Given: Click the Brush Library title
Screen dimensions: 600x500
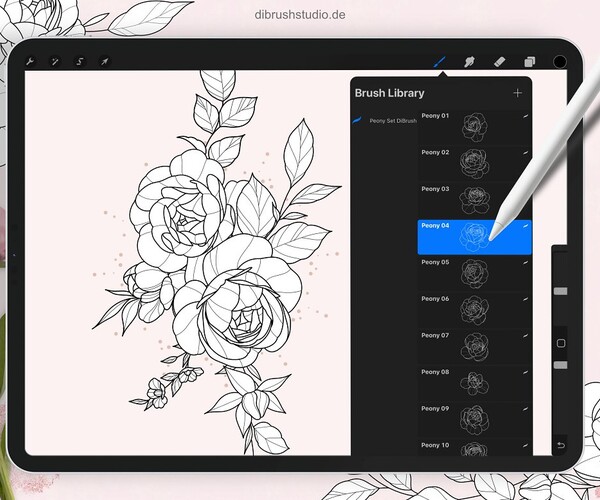Looking at the screenshot, I should point(390,93).
